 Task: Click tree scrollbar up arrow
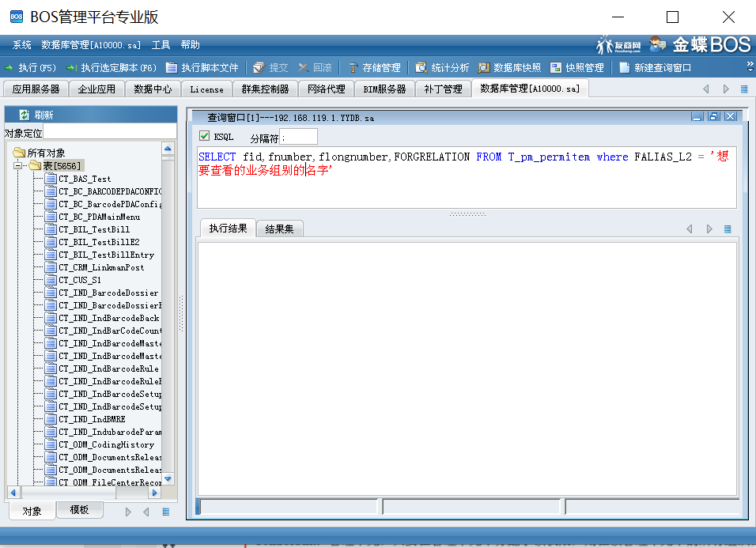click(x=168, y=149)
